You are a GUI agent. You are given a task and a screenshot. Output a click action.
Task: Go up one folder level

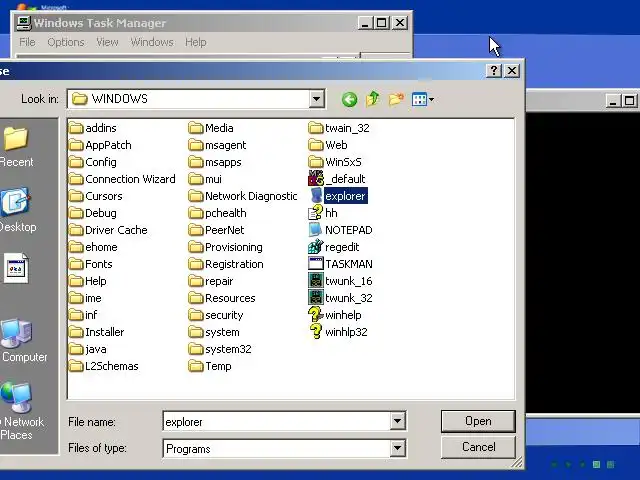(x=372, y=99)
